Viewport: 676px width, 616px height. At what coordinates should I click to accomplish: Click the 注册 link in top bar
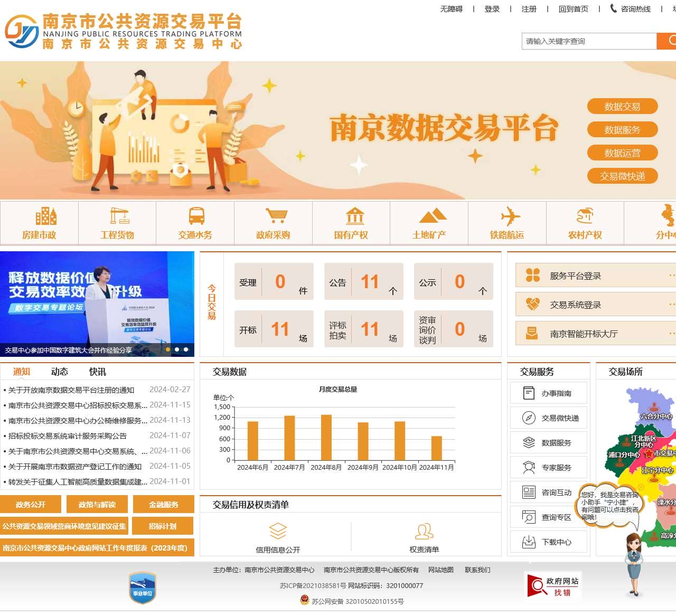(x=529, y=9)
